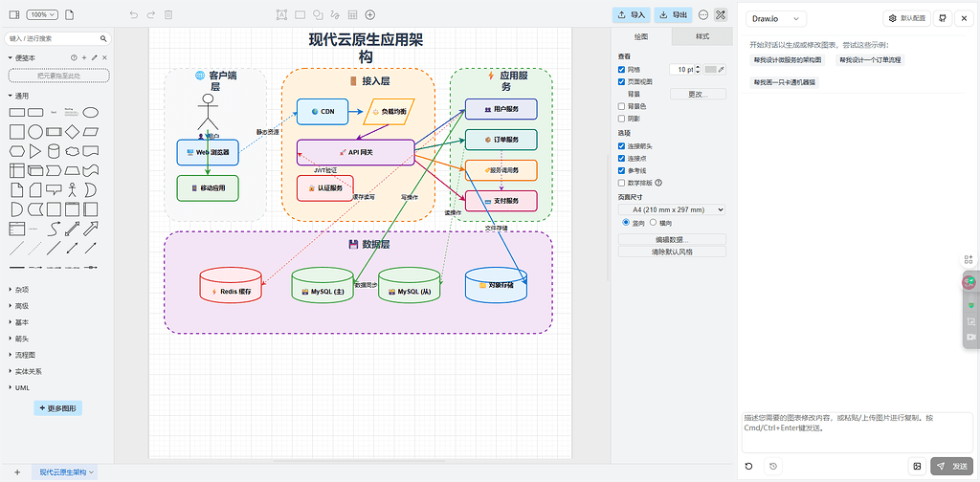Click the Delete trash icon

(168, 14)
